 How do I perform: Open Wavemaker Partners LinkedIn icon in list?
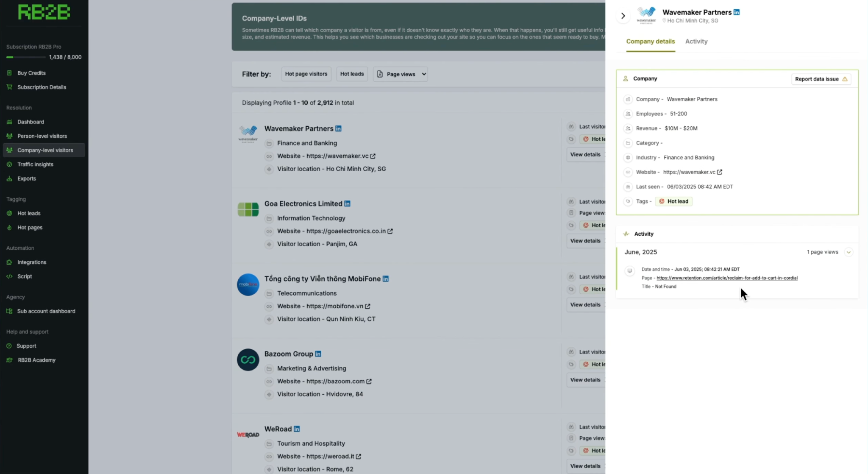pos(338,128)
